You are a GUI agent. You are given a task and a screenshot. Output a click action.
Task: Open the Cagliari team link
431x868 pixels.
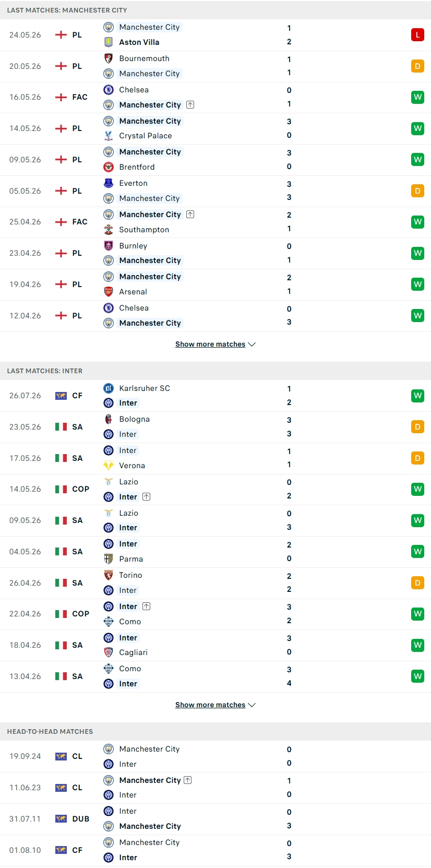point(134,652)
